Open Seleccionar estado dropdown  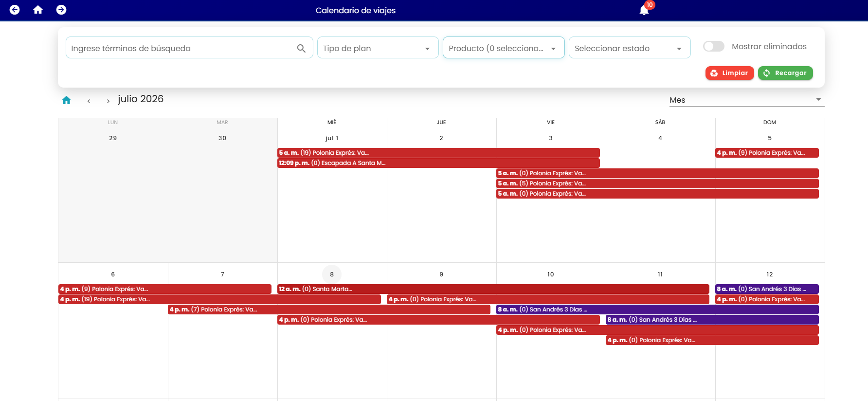[630, 48]
